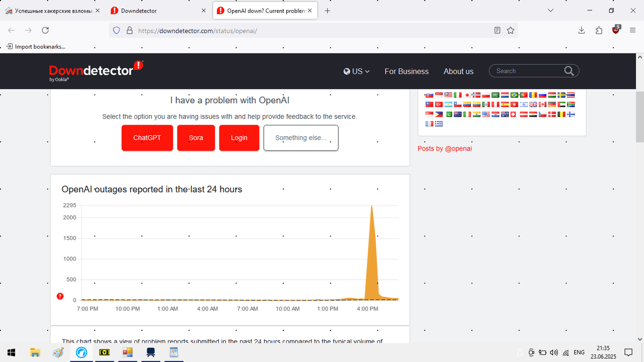Viewport: 644px width, 362px height.
Task: Select the Greece flag
Action: 439,124
